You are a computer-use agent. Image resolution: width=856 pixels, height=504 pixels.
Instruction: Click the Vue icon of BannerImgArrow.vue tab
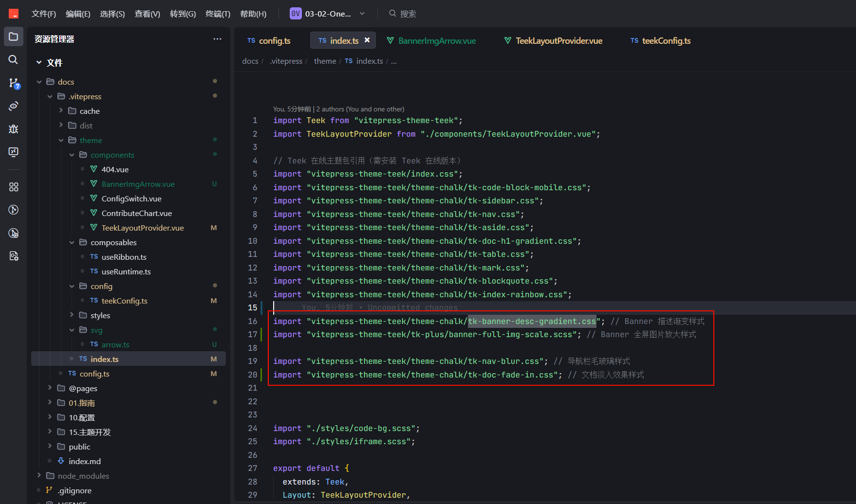[x=390, y=40]
